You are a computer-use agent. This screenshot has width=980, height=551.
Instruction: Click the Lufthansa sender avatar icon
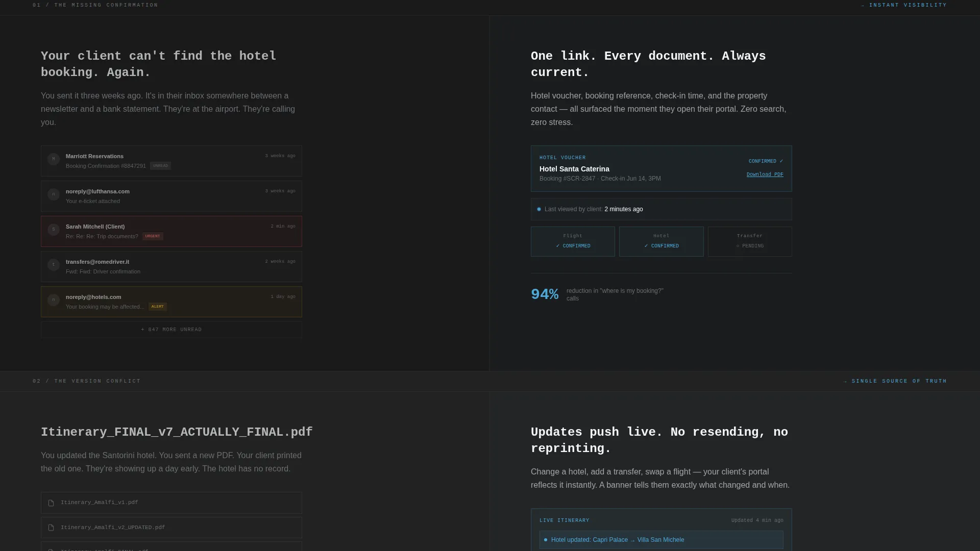(x=54, y=194)
